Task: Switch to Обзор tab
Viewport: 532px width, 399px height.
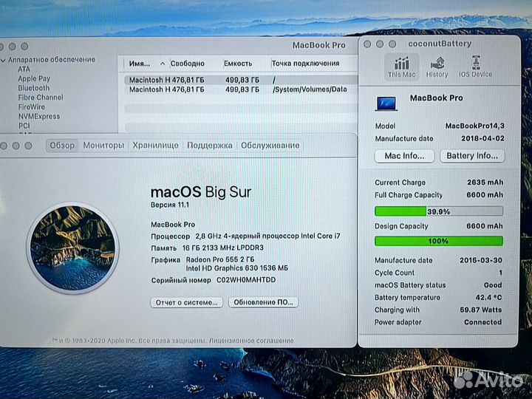Action: [62, 146]
